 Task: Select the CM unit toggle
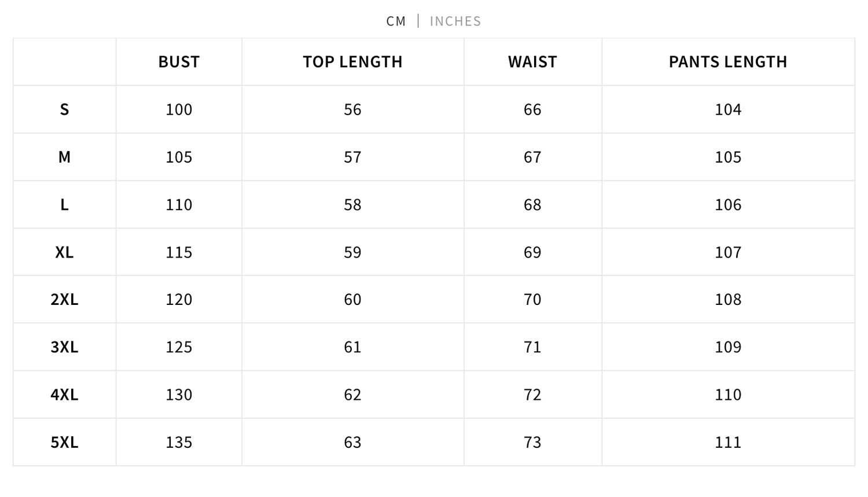pyautogui.click(x=396, y=21)
